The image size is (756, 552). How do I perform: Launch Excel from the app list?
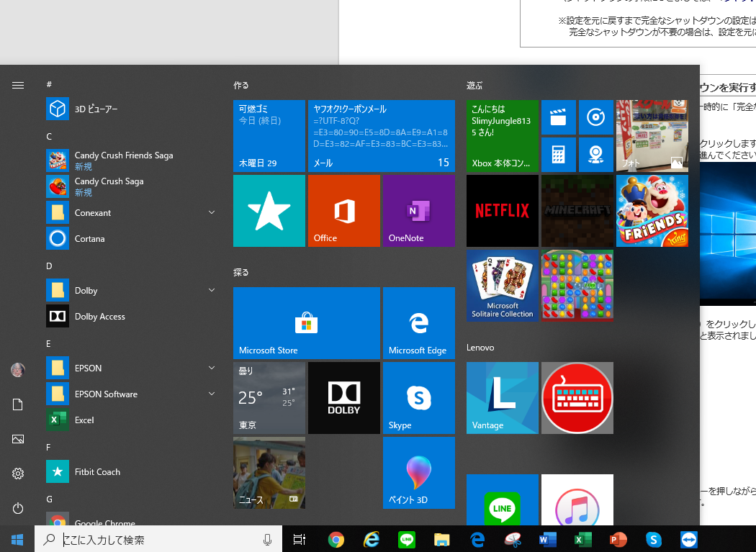[x=130, y=420]
